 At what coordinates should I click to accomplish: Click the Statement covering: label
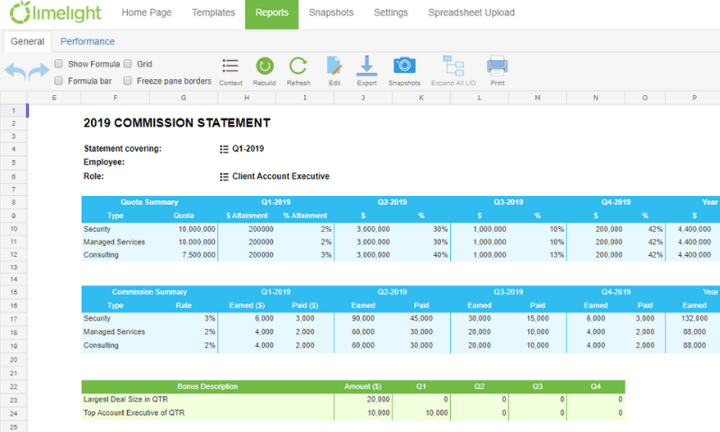123,149
